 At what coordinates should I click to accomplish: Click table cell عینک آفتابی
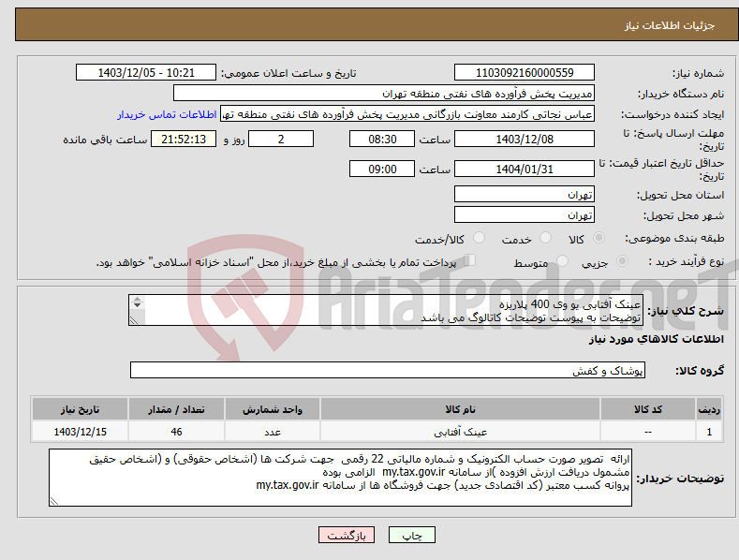460,432
